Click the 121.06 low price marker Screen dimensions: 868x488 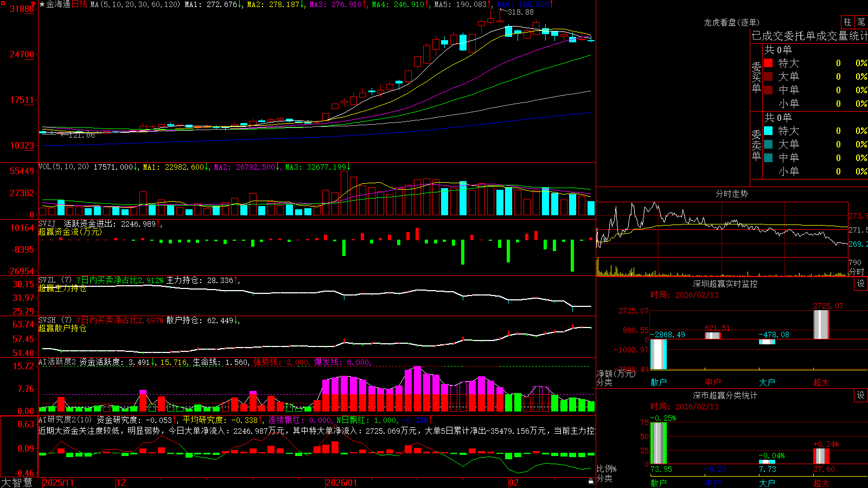tap(82, 135)
